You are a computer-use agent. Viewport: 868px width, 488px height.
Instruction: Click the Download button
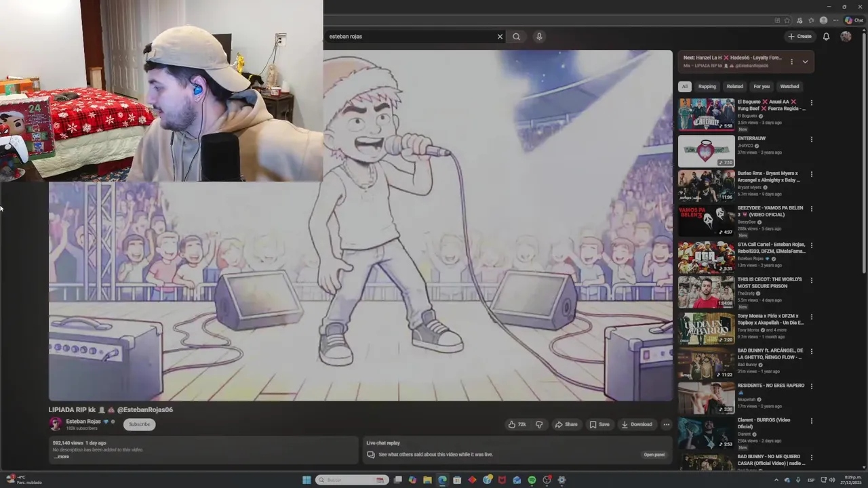(x=637, y=424)
